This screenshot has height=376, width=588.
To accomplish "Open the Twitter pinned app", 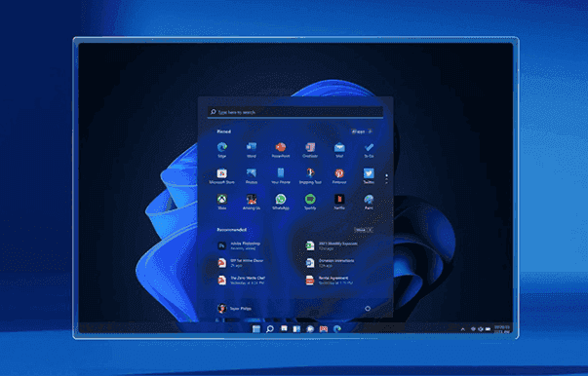I will pyautogui.click(x=369, y=176).
